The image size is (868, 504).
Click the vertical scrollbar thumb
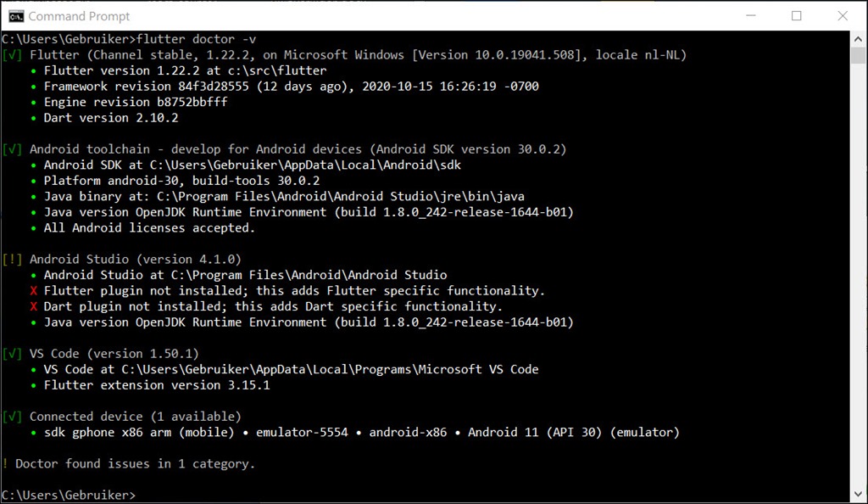858,55
